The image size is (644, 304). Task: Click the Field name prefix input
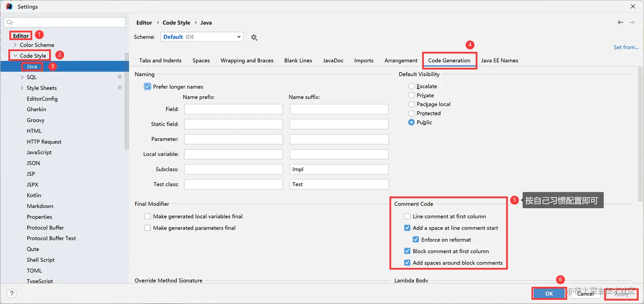coord(233,109)
